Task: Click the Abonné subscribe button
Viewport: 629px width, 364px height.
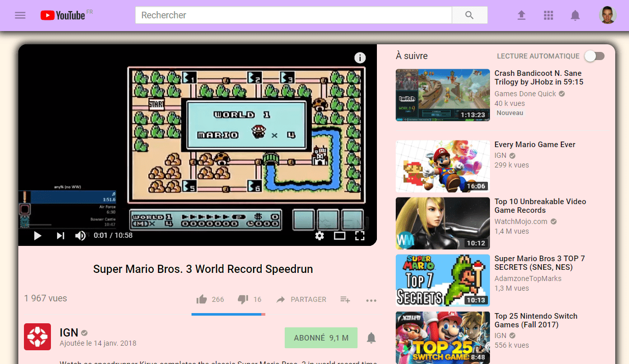Action: [x=321, y=338]
